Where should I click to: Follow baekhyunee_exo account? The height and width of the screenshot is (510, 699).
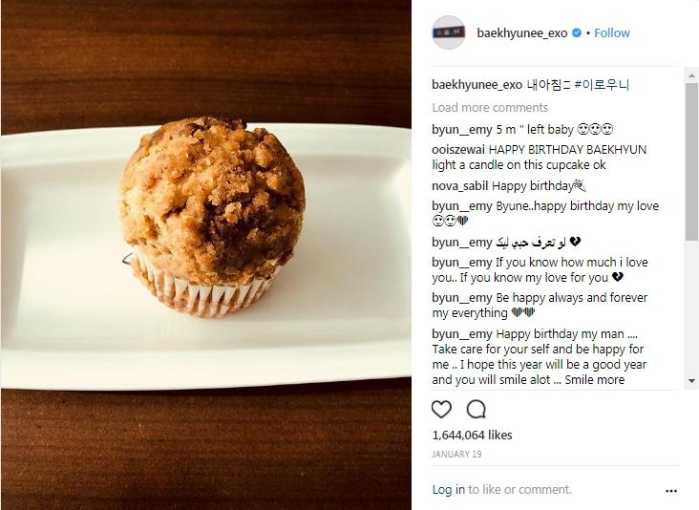click(612, 33)
